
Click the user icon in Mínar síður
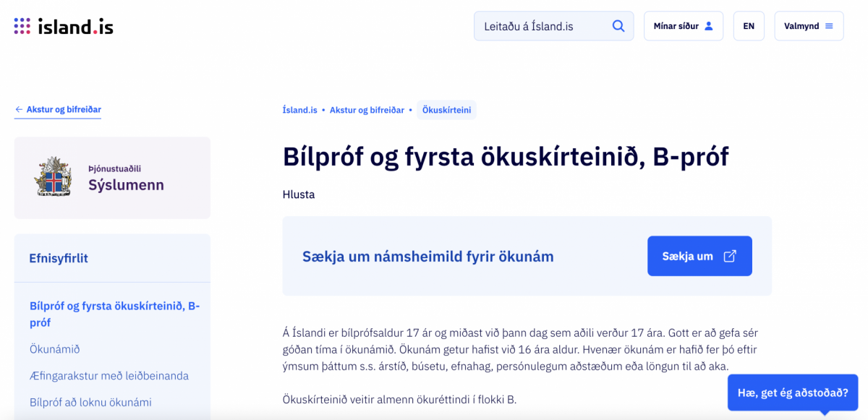pyautogui.click(x=709, y=26)
